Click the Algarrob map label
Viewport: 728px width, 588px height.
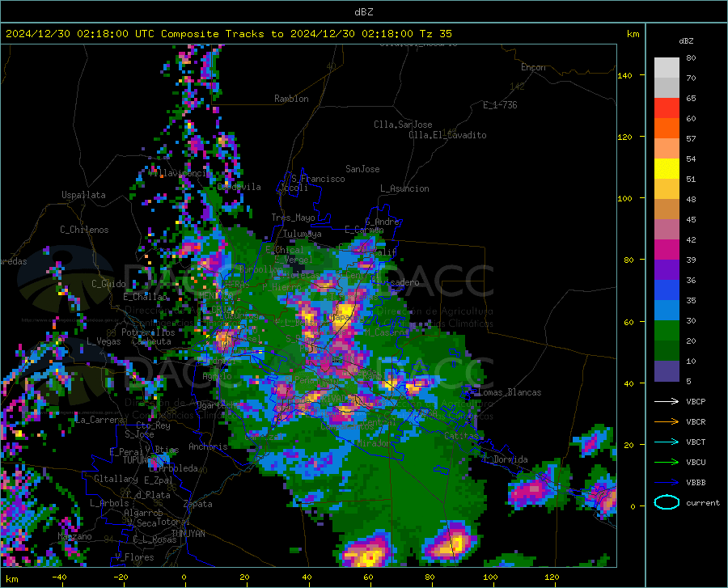point(143,513)
